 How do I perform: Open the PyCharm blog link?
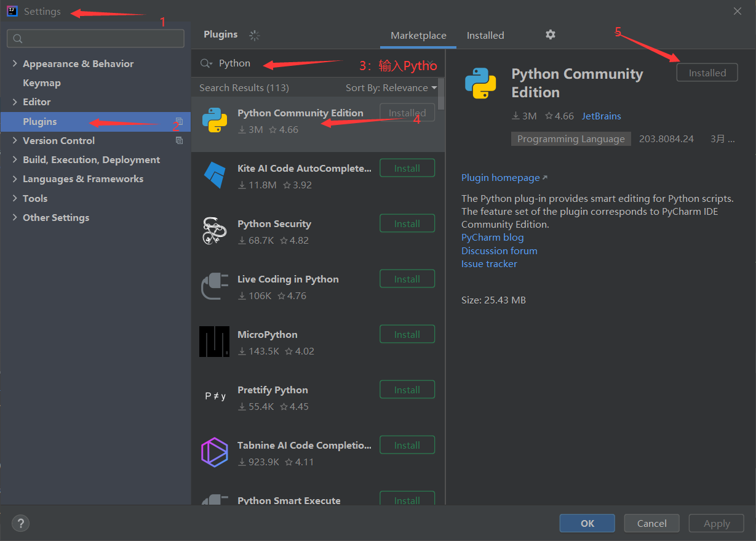pos(493,237)
